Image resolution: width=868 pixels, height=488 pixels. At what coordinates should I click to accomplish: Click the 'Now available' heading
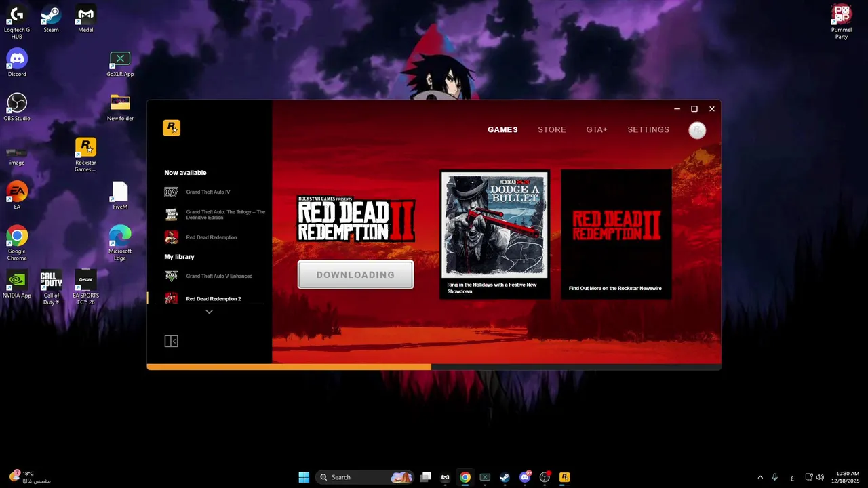[x=185, y=173]
